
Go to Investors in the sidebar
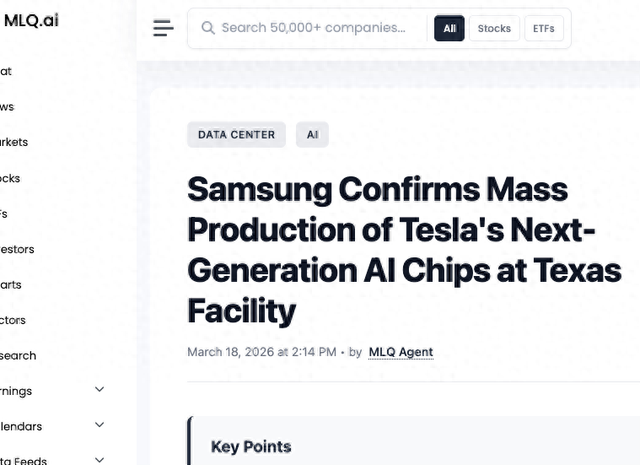pos(17,249)
